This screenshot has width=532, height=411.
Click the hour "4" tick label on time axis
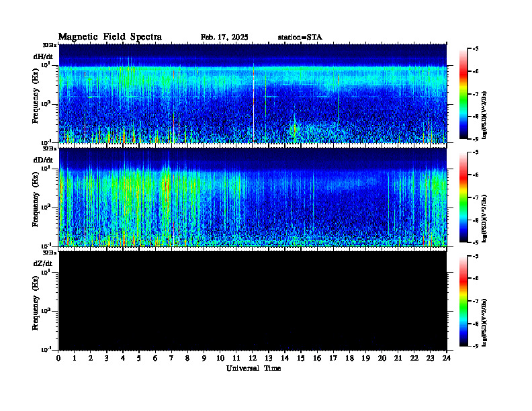123,358
